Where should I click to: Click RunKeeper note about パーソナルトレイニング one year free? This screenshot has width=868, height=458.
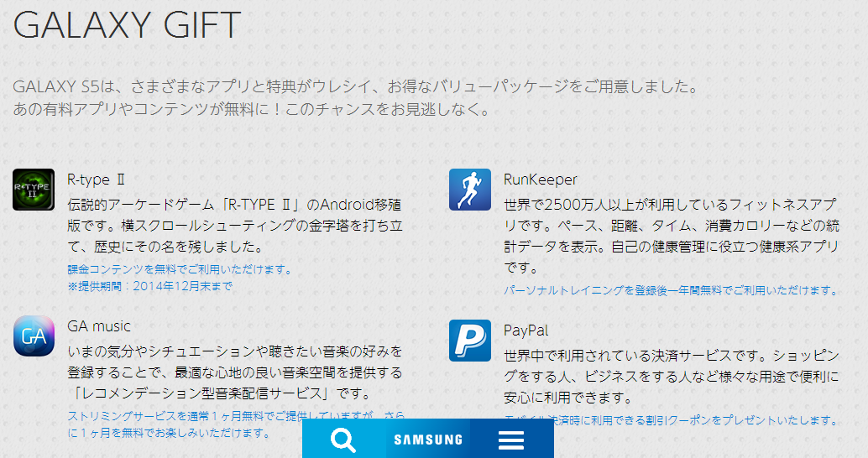point(672,290)
